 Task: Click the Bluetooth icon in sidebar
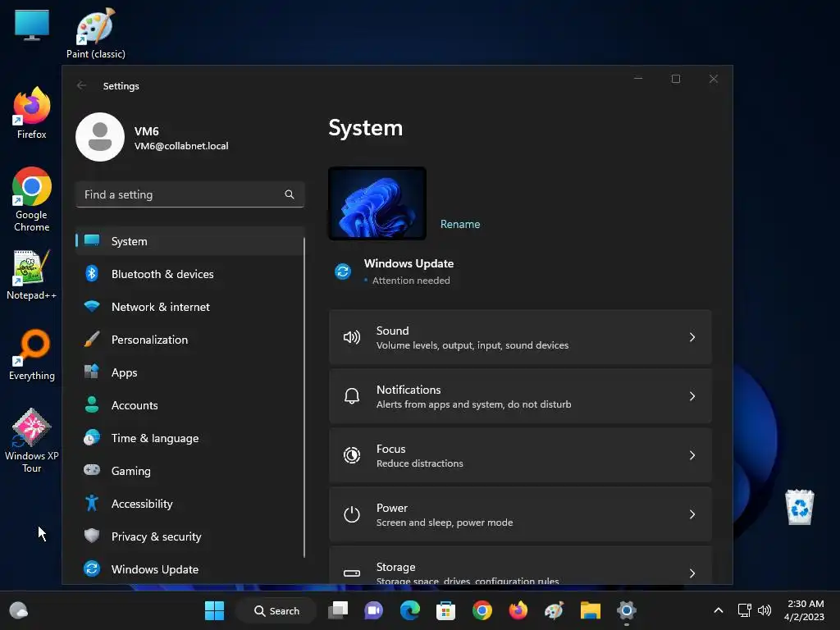pyautogui.click(x=92, y=273)
